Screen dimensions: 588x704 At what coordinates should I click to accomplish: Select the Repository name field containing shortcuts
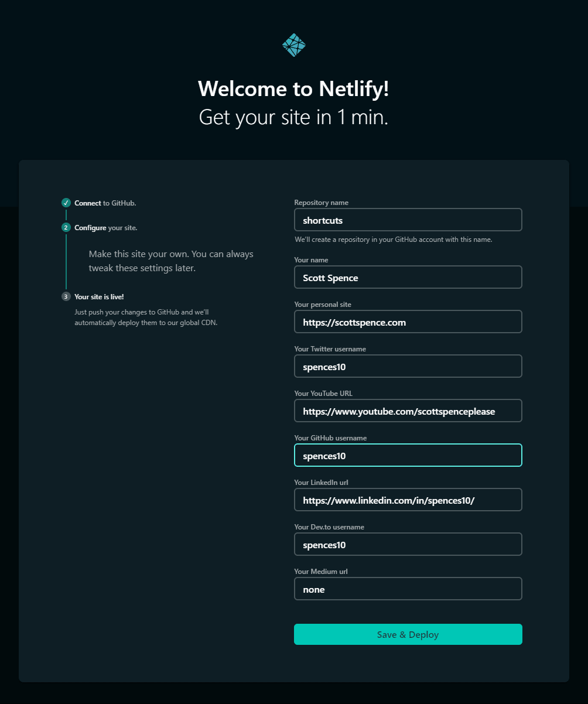(408, 220)
